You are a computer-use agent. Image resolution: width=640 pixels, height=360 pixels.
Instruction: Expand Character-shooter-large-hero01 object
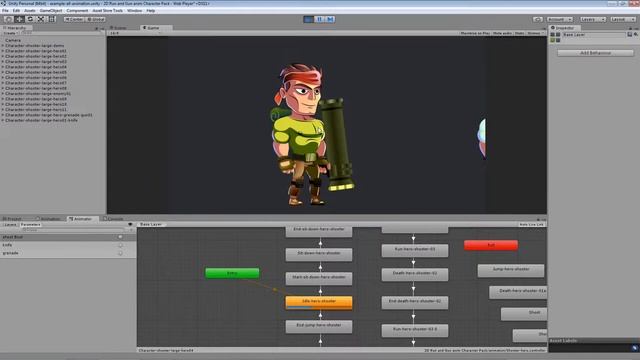[x=3, y=51]
